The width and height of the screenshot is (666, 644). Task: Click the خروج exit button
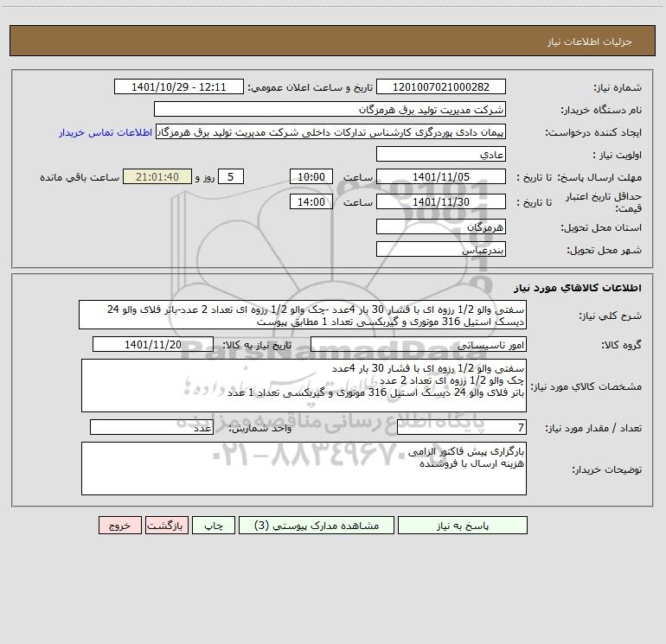coord(119,525)
